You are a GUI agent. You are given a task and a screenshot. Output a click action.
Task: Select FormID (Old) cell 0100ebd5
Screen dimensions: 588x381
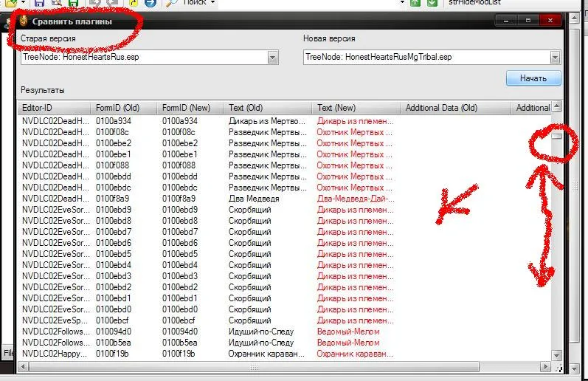[x=114, y=254]
